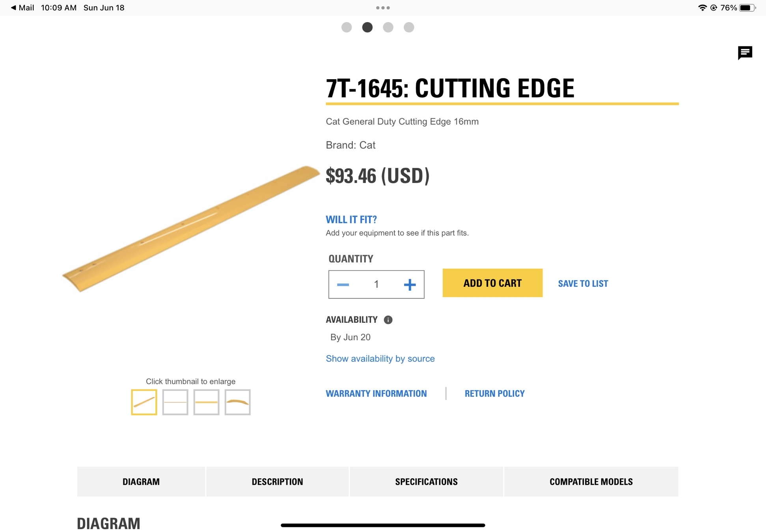Decrease quantity with the minus button
This screenshot has width=766, height=532.
point(343,285)
